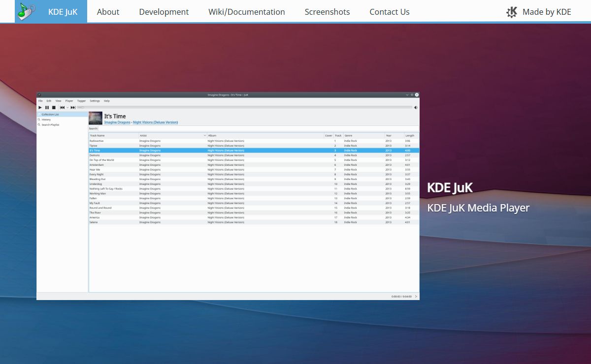Select the Every Night track row
This screenshot has width=591, height=364.
[x=254, y=175]
